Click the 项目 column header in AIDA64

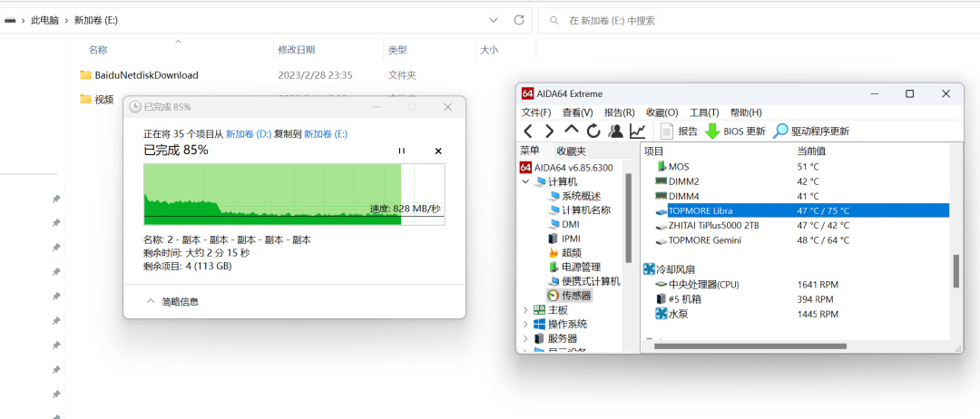(x=716, y=151)
